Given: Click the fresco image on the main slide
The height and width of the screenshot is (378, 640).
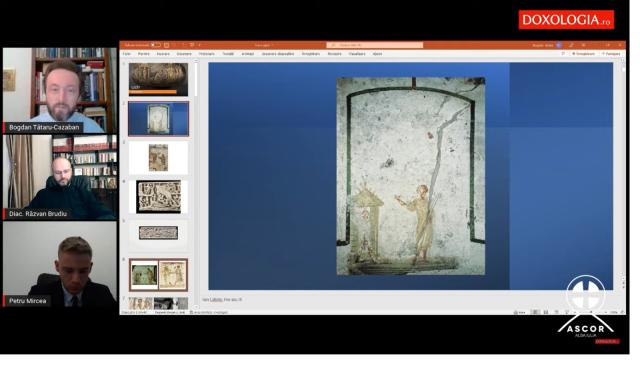Looking at the screenshot, I should pos(411,176).
